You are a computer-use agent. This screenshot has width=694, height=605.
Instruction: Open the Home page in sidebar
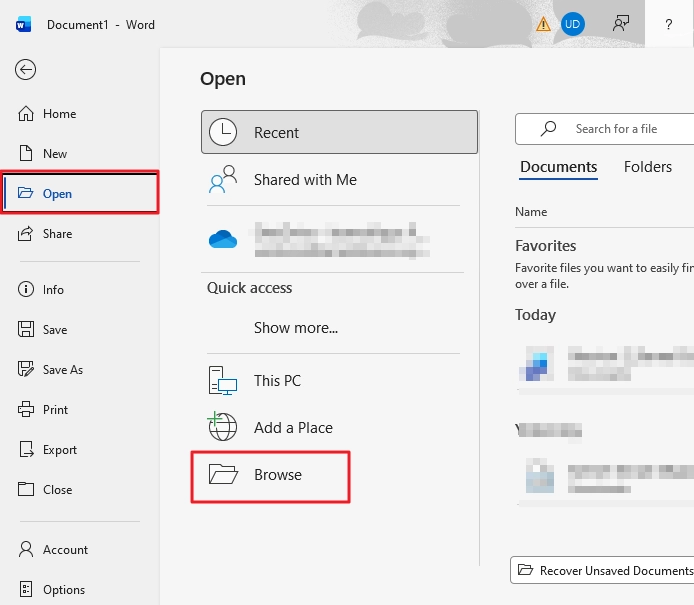[x=80, y=114]
